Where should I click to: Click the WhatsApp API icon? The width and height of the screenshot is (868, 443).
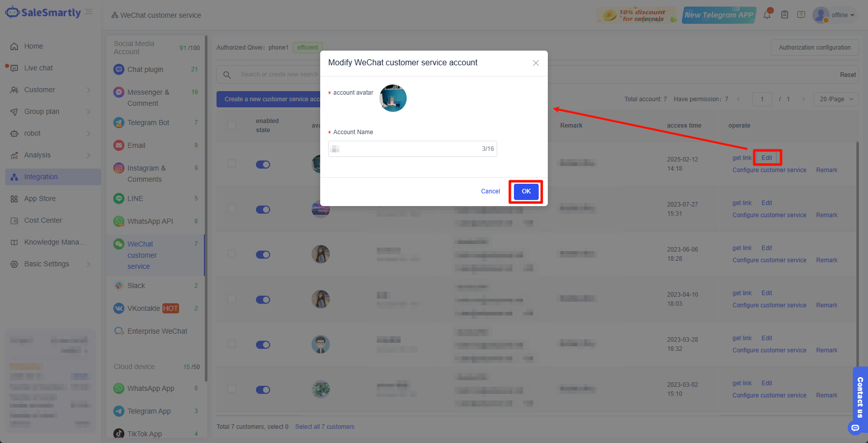pos(119,221)
